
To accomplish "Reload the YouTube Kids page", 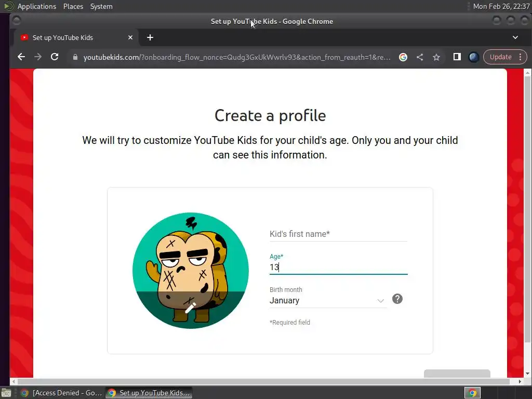I will (x=54, y=57).
